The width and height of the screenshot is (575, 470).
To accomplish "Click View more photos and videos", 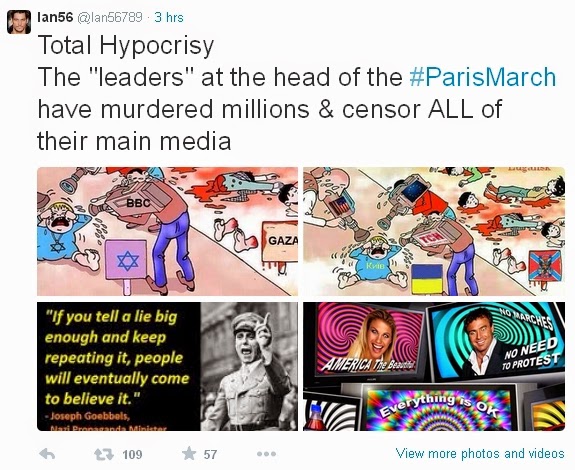I will 480,454.
